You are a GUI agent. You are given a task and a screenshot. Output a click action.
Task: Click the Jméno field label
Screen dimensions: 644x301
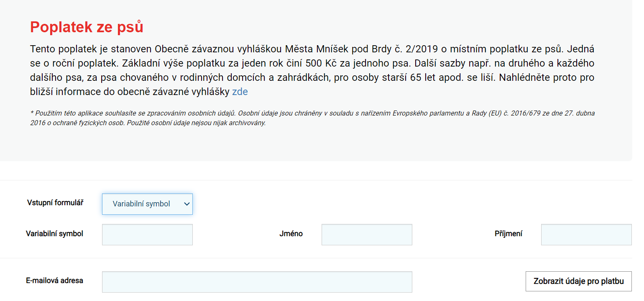coord(291,234)
